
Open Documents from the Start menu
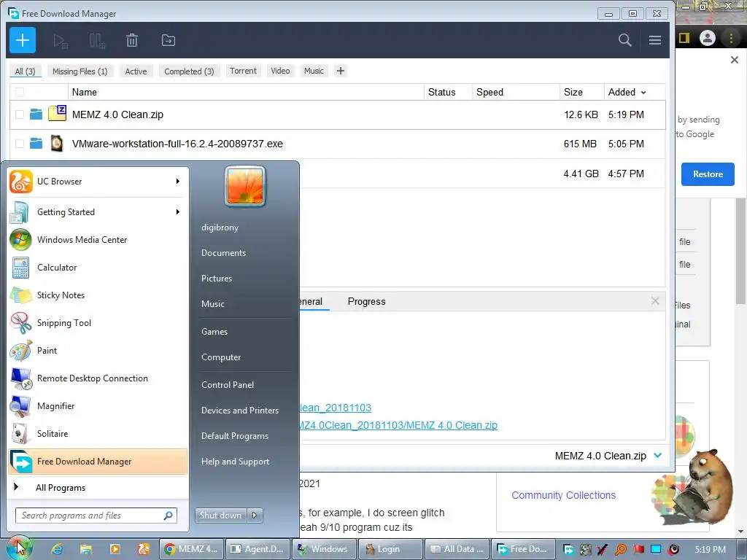[x=223, y=253]
